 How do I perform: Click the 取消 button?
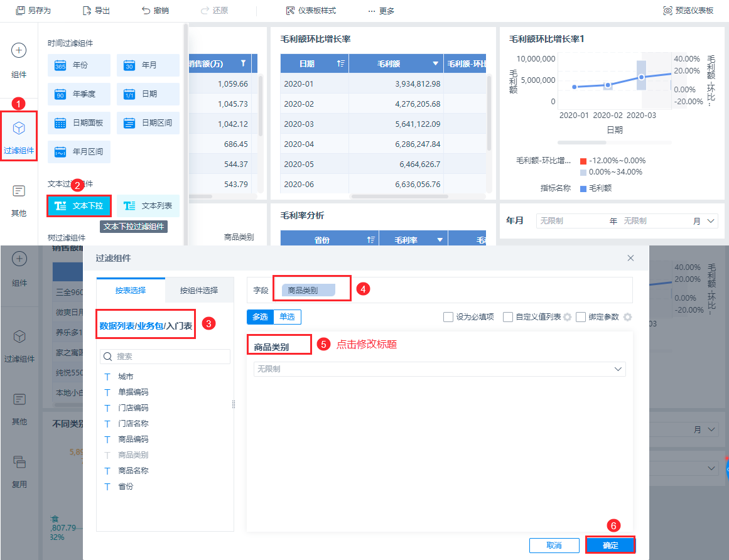pyautogui.click(x=554, y=546)
